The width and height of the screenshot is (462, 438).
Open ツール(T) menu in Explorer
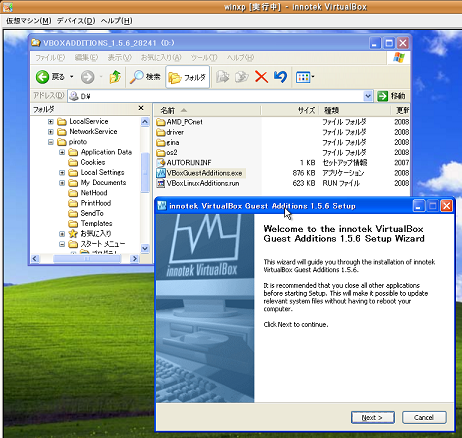tap(204, 58)
